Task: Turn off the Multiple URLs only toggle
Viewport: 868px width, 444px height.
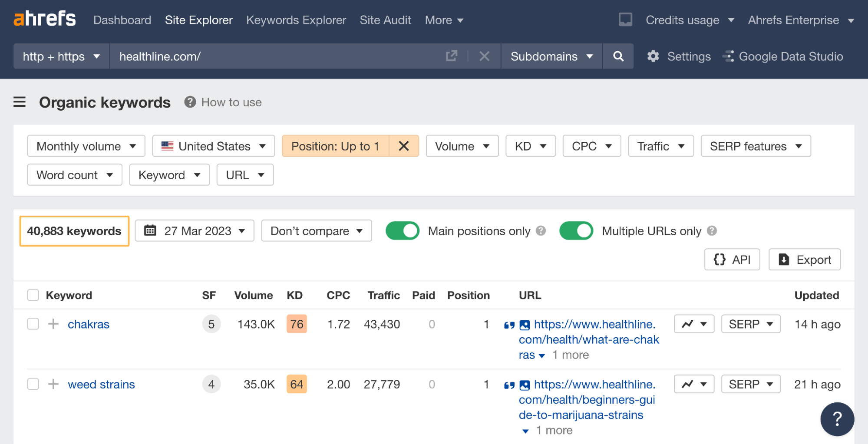Action: 576,230
